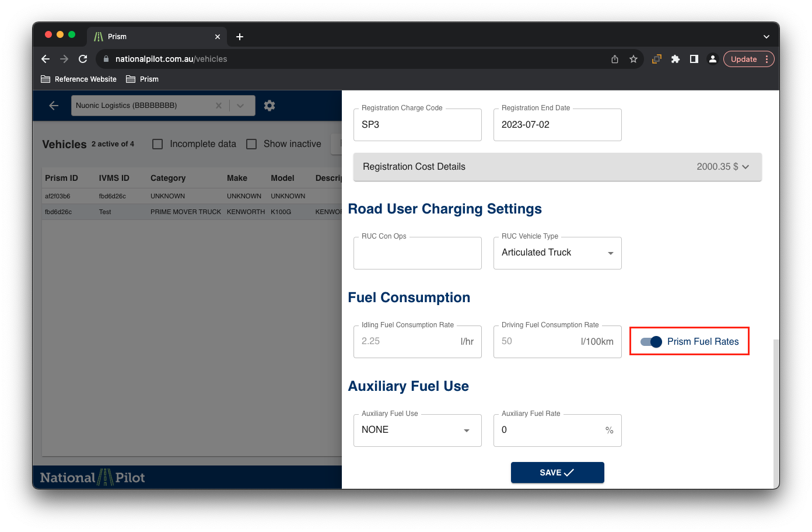The image size is (812, 532).
Task: Click the back arrow in the app header
Action: [54, 106]
